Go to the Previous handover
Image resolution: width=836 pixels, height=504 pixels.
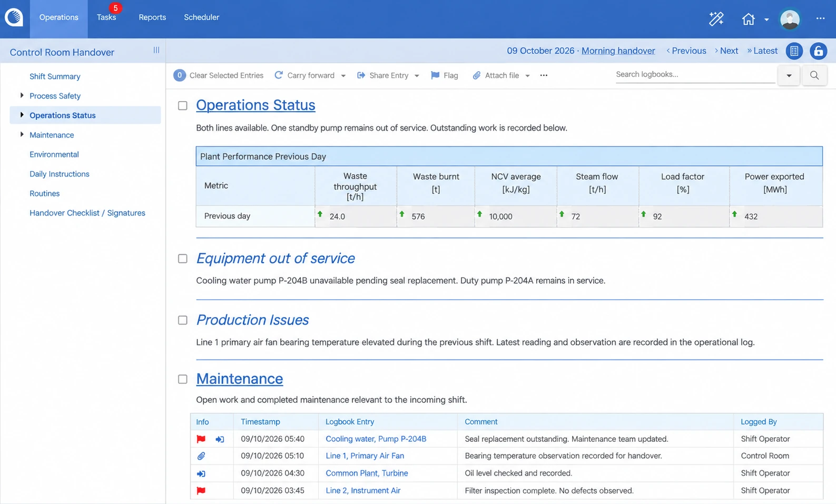[x=686, y=51]
